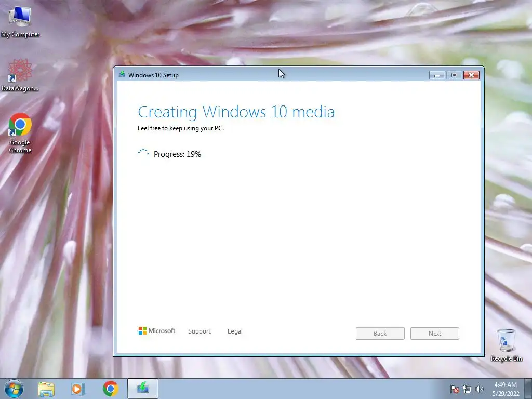
Task: Select the Recycle Bin desktop icon
Action: pos(506,345)
